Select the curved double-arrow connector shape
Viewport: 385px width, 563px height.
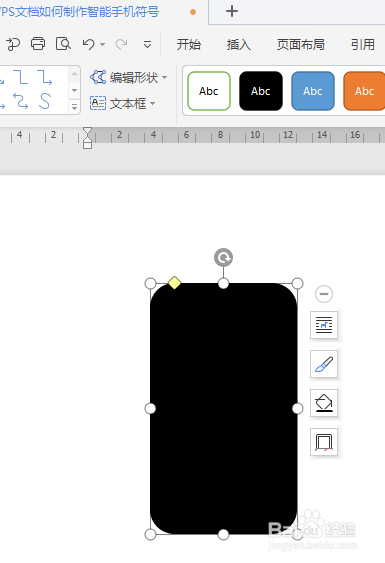point(21,101)
